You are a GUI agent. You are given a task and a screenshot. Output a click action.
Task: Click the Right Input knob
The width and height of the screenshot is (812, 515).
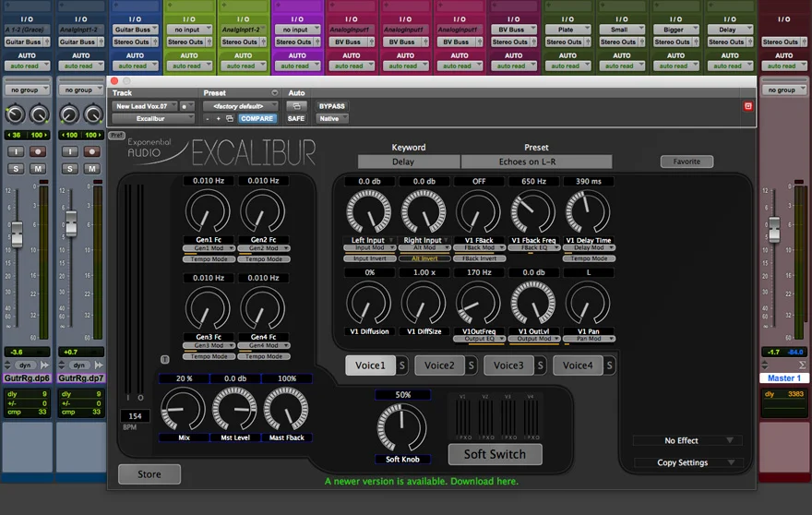(424, 212)
